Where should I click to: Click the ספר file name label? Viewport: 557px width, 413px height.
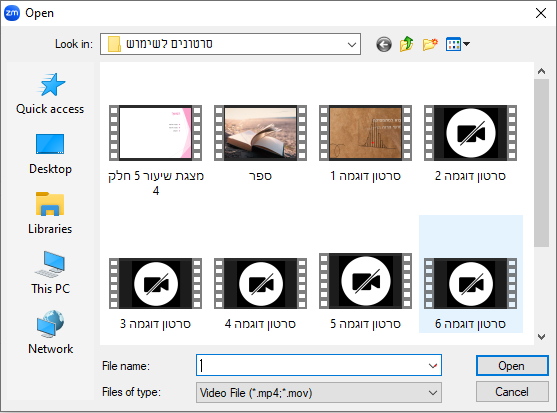260,176
